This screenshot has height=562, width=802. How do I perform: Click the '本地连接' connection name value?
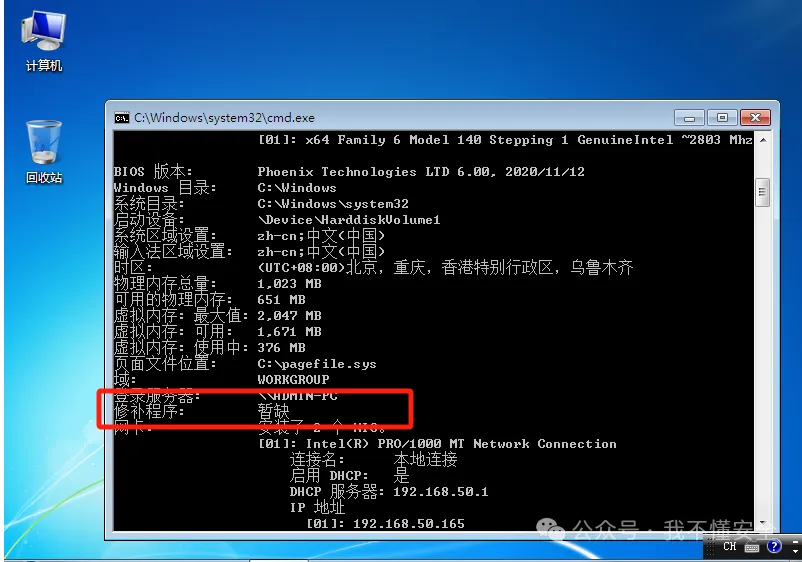425,459
